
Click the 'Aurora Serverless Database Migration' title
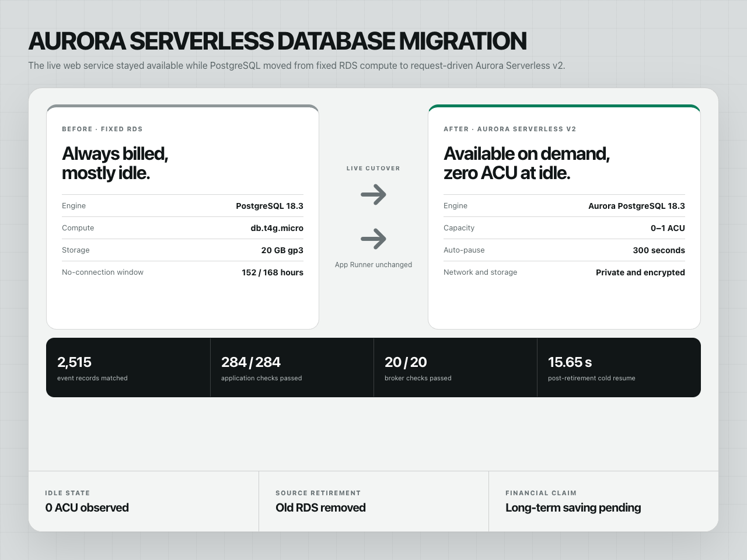click(x=277, y=41)
